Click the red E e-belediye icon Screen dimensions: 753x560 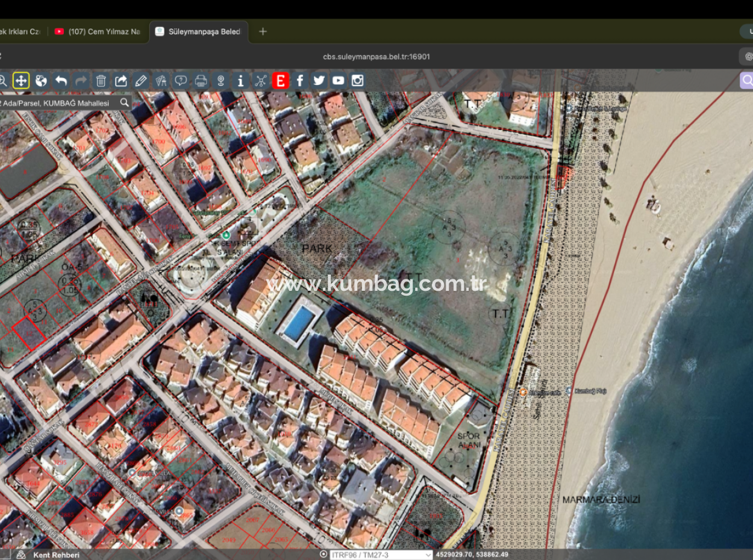pyautogui.click(x=280, y=80)
